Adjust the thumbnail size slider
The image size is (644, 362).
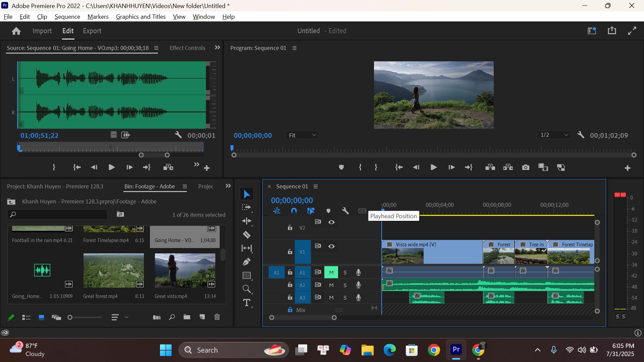85,317
